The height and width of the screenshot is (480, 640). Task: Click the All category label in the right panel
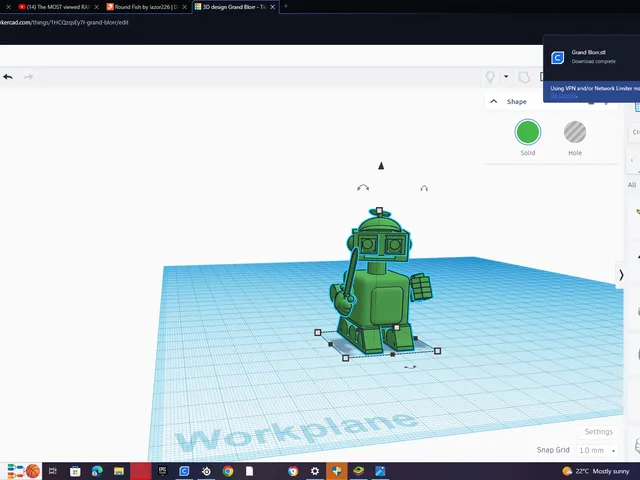632,185
